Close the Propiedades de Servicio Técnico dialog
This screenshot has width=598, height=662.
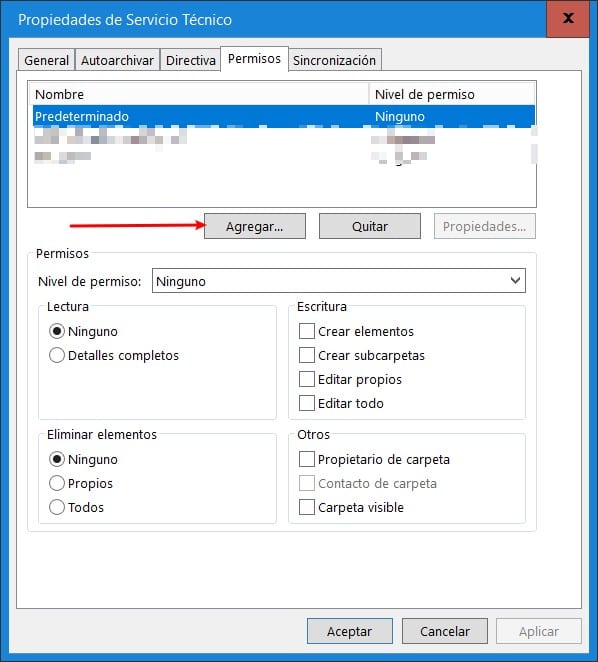568,18
